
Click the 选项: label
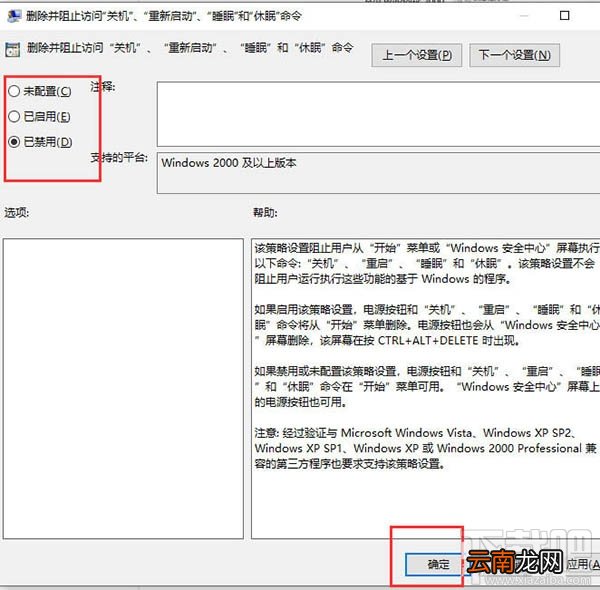coord(16,212)
